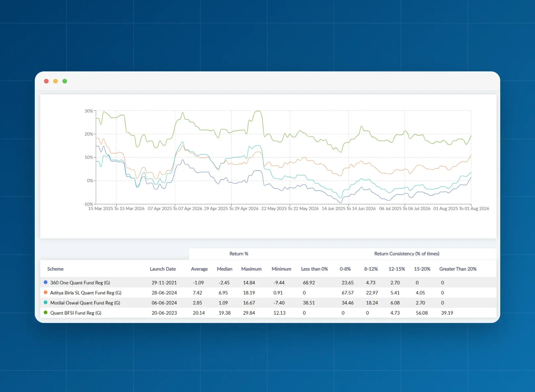Click the minimum value 12.13
Image resolution: width=535 pixels, height=392 pixels.
coord(279,313)
